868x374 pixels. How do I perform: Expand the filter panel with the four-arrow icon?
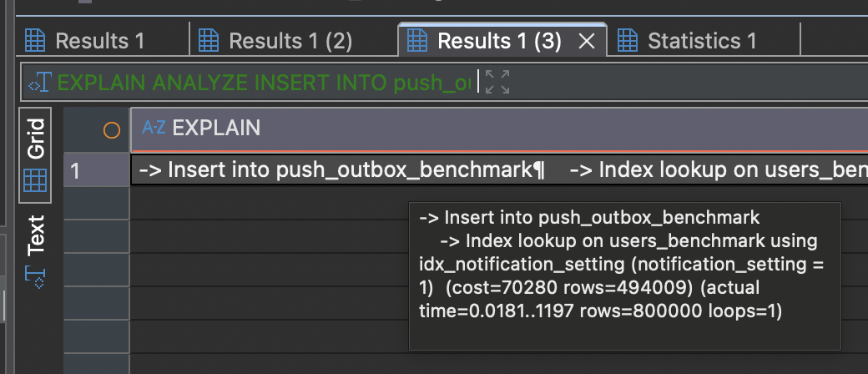[x=497, y=83]
